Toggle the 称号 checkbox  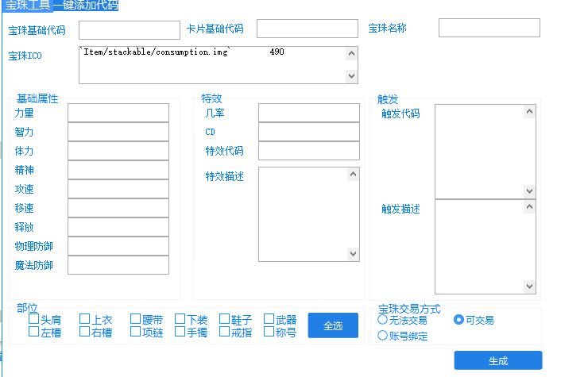pyautogui.click(x=269, y=333)
